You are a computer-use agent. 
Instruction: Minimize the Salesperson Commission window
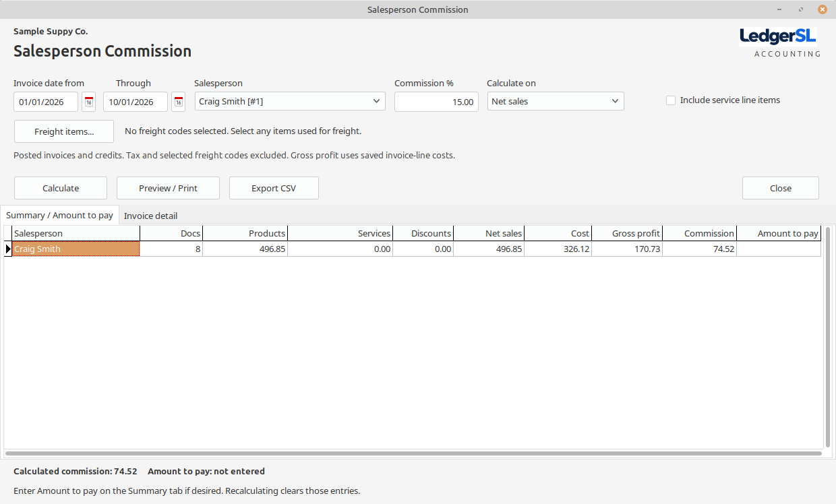pyautogui.click(x=779, y=9)
